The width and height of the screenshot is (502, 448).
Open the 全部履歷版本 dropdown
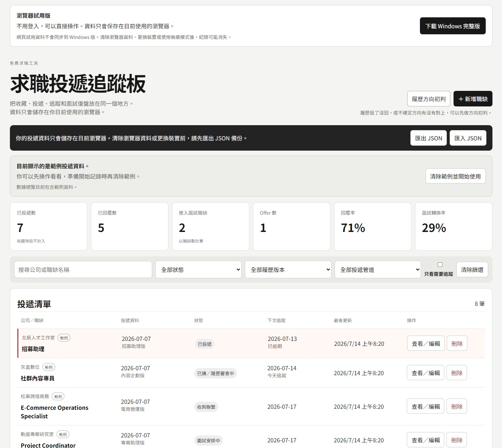pyautogui.click(x=288, y=269)
